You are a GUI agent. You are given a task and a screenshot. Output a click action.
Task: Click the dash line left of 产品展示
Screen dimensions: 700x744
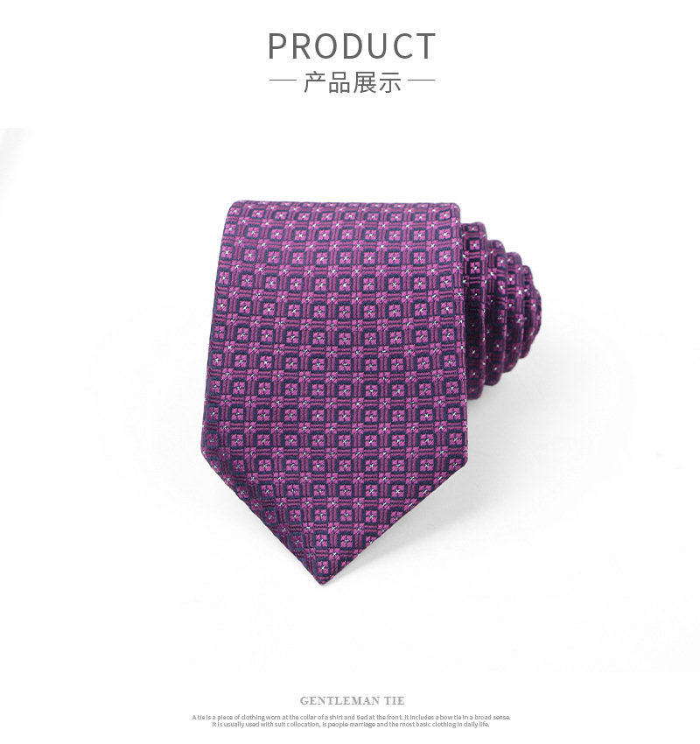click(283, 81)
